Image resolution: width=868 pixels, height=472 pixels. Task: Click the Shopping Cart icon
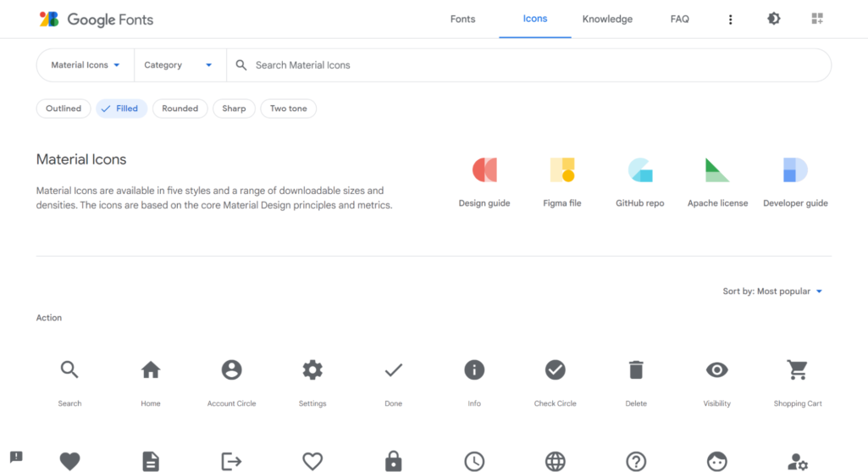pyautogui.click(x=797, y=370)
